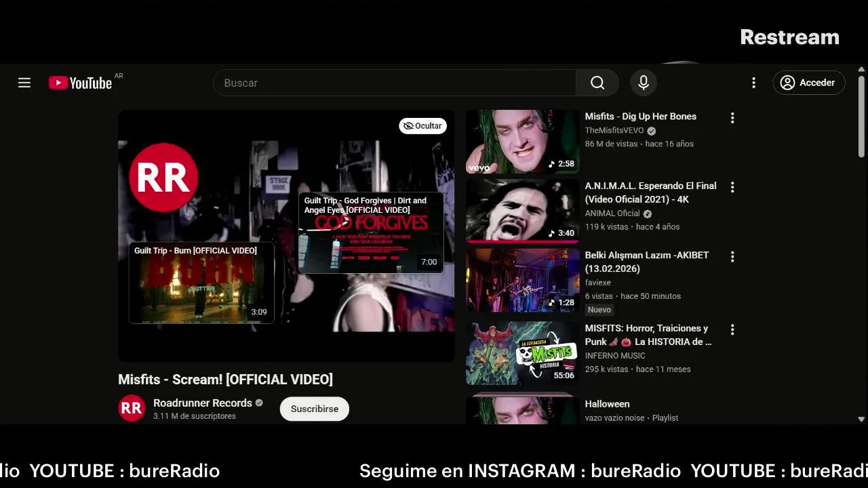Click the magnifier search button
Viewport: 868px width, 488px height.
(597, 83)
